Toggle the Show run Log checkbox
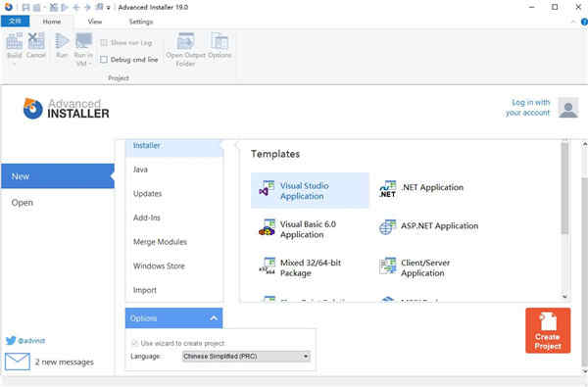 [x=104, y=43]
